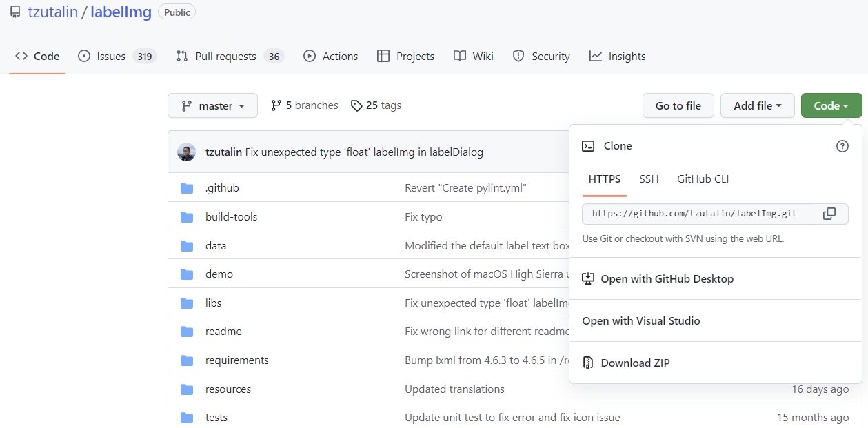Open the Insights tab
868x428 pixels.
618,57
